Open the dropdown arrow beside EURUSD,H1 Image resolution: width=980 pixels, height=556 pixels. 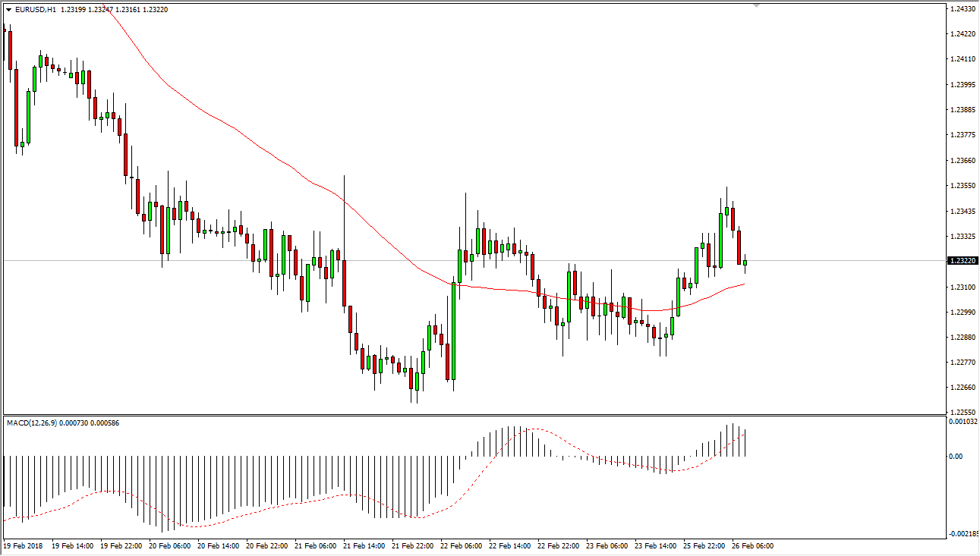(8, 10)
